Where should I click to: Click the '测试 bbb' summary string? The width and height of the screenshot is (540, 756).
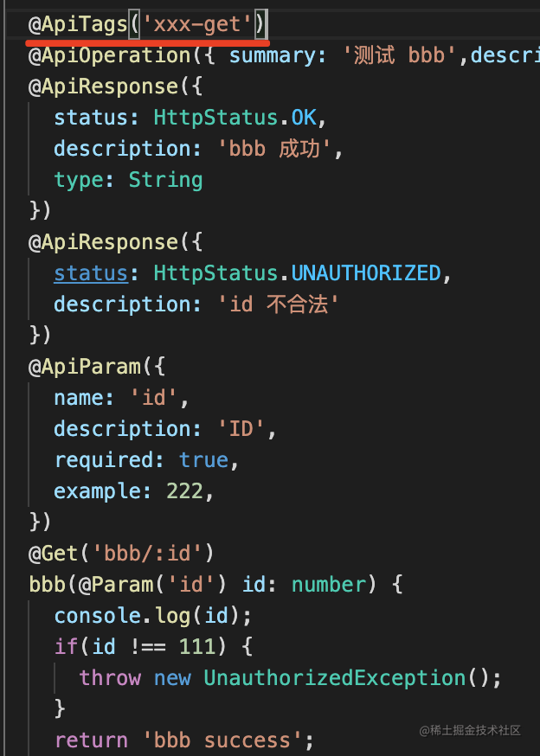pos(407,54)
